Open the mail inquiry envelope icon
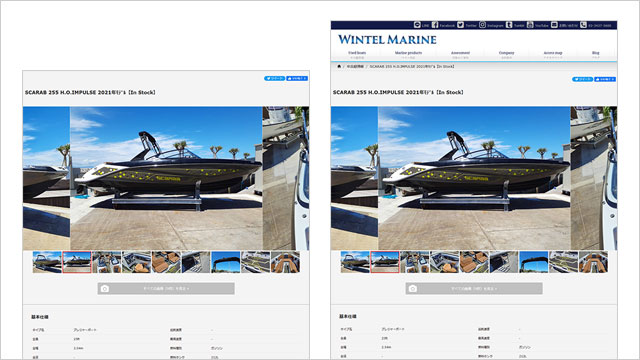Viewport: 640px width, 360px height. (x=554, y=25)
